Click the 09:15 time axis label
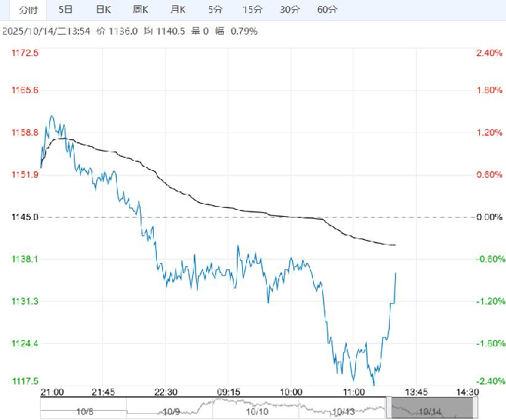The height and width of the screenshot is (420, 506). click(229, 392)
